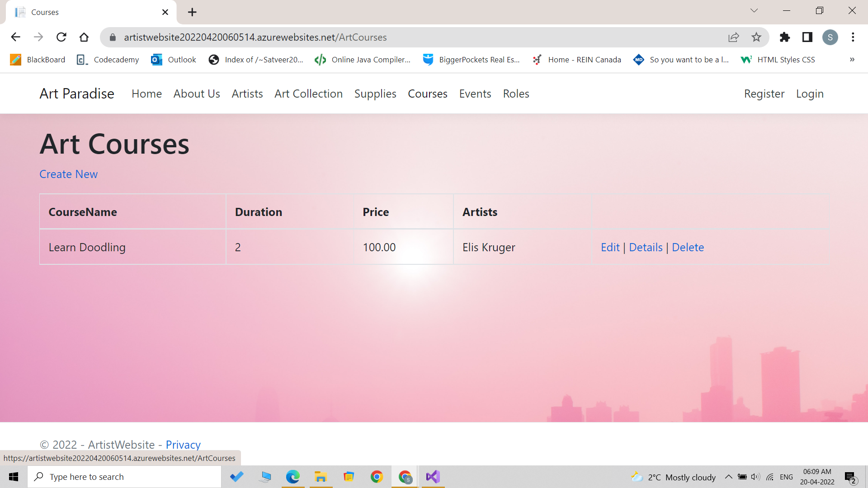Open BlackBoard bookmark
This screenshot has height=488, width=868.
tap(38, 60)
